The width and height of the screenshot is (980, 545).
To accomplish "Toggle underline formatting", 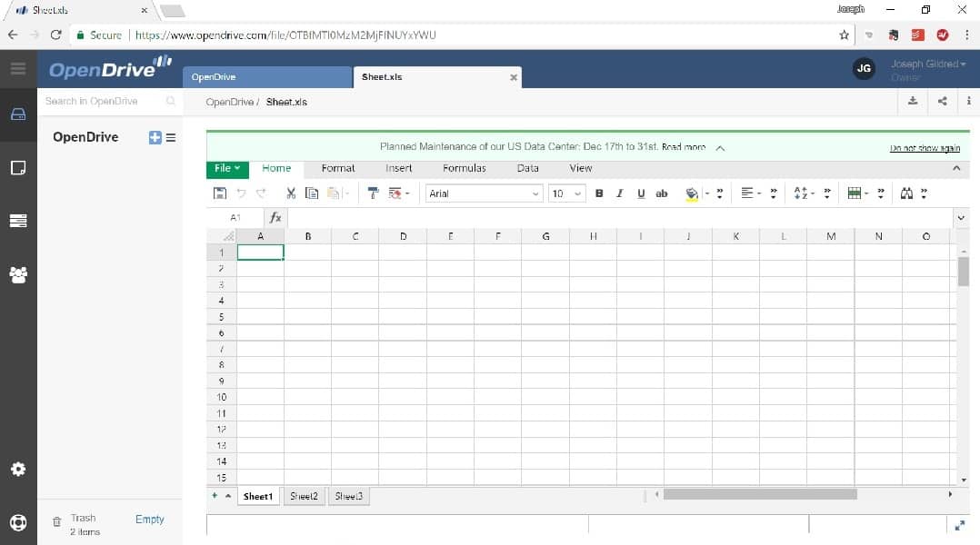I will coord(640,193).
